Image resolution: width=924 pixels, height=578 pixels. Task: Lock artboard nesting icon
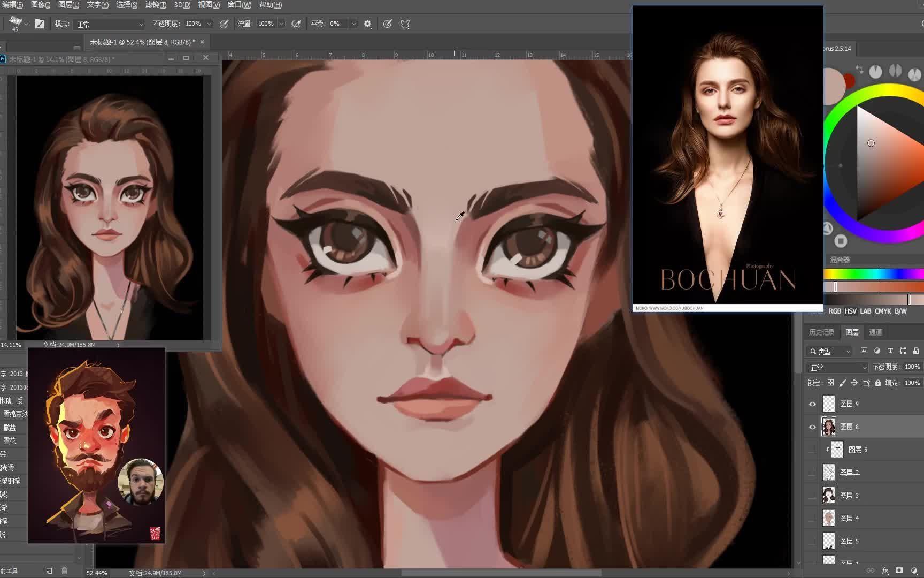pyautogui.click(x=866, y=383)
